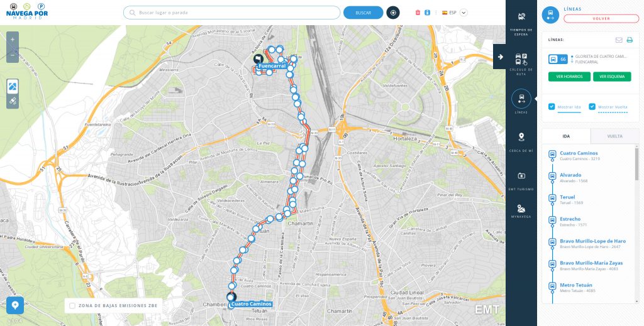Click the VER ESQUEMA button

coord(612,77)
